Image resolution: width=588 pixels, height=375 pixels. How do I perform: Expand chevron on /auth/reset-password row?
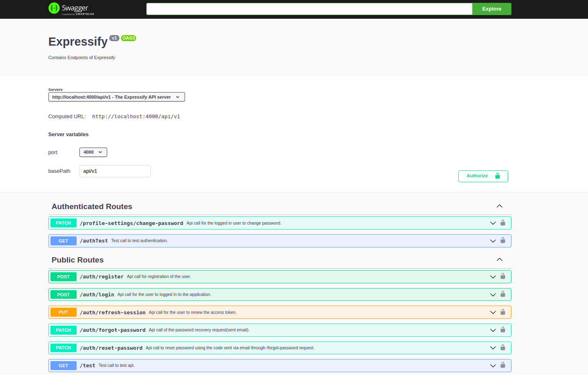493,348
